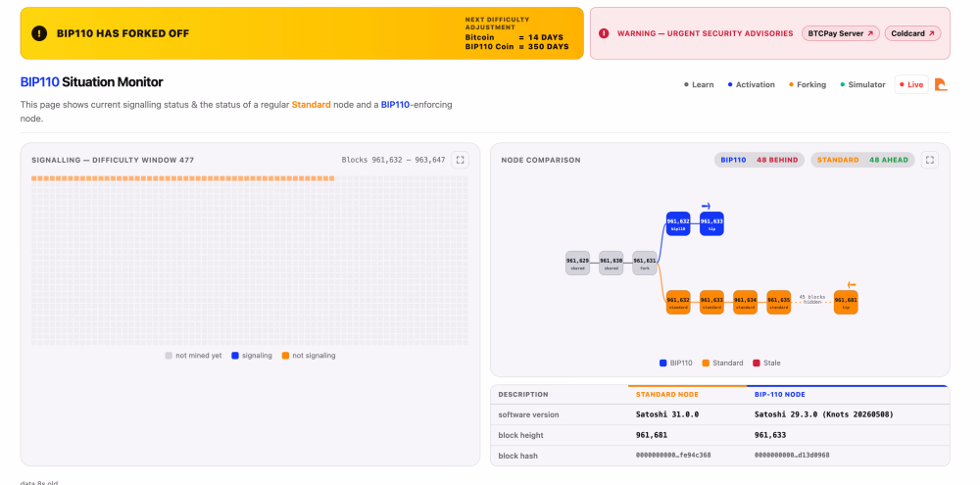Click the black warning icon in yellow banner
The image size is (980, 485).
tap(39, 33)
